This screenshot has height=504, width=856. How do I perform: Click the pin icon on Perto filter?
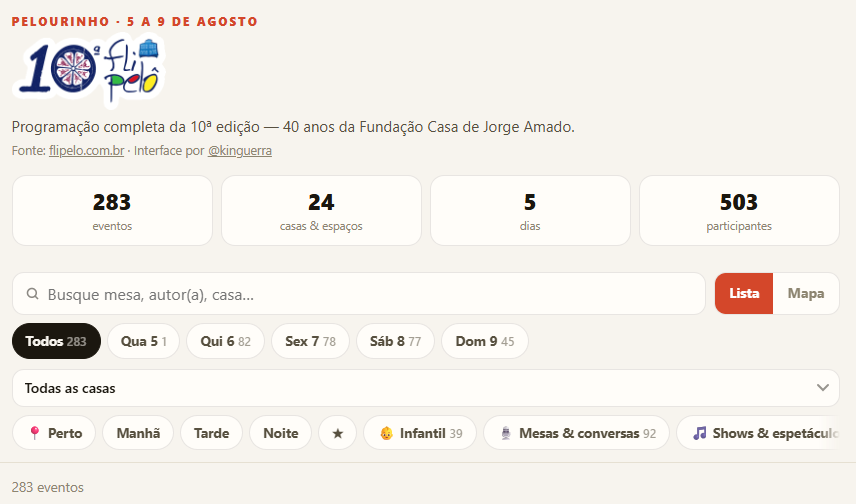(35, 433)
